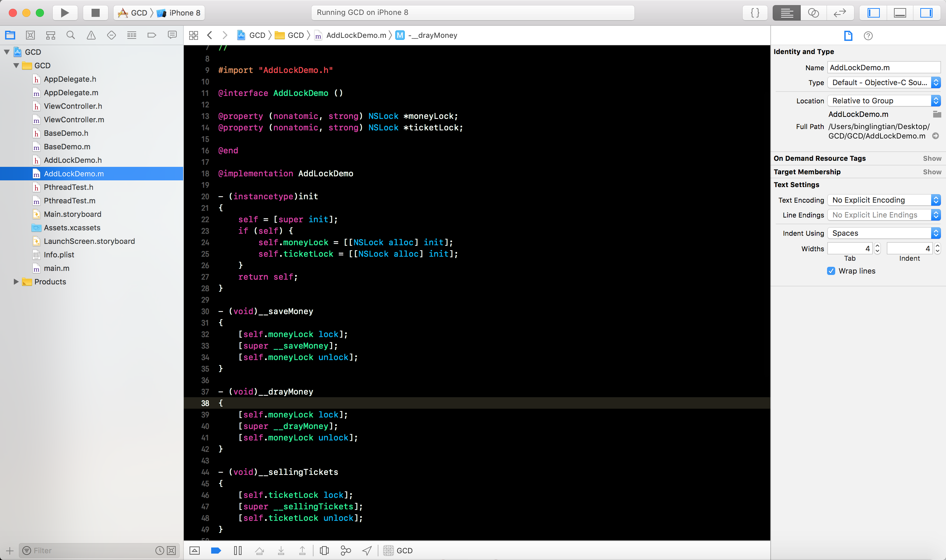Show Target Membership section
The height and width of the screenshot is (560, 946).
coord(932,172)
